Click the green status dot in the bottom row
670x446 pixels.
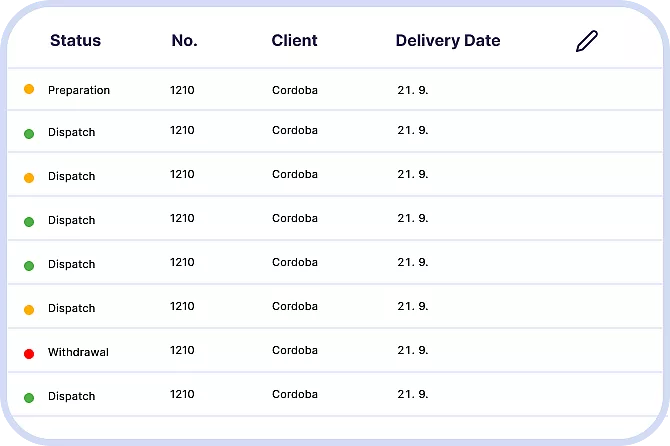point(29,398)
